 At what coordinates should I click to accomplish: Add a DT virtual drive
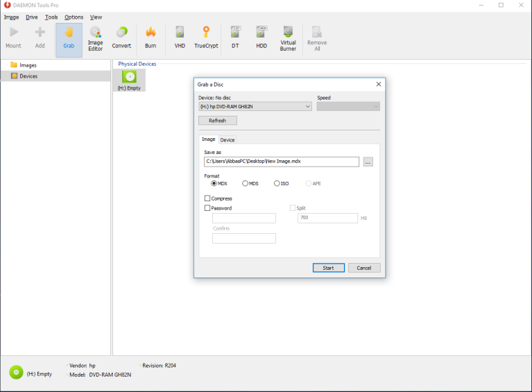(x=235, y=38)
